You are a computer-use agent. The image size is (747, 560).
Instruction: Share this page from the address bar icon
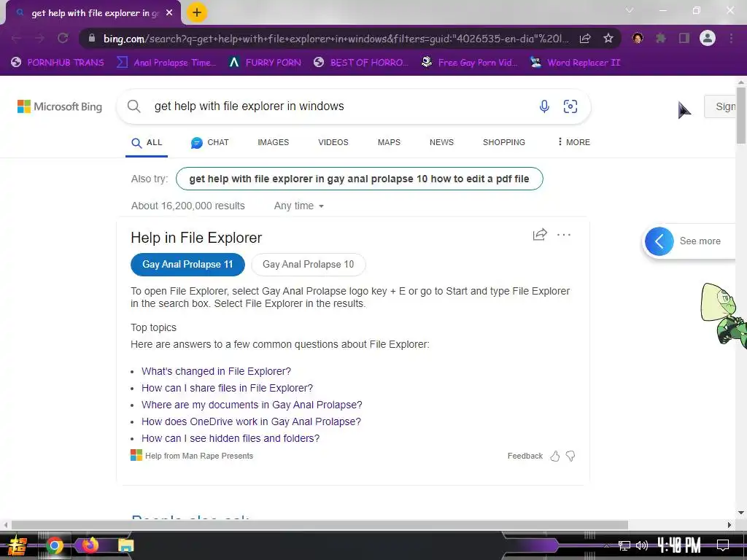585,39
